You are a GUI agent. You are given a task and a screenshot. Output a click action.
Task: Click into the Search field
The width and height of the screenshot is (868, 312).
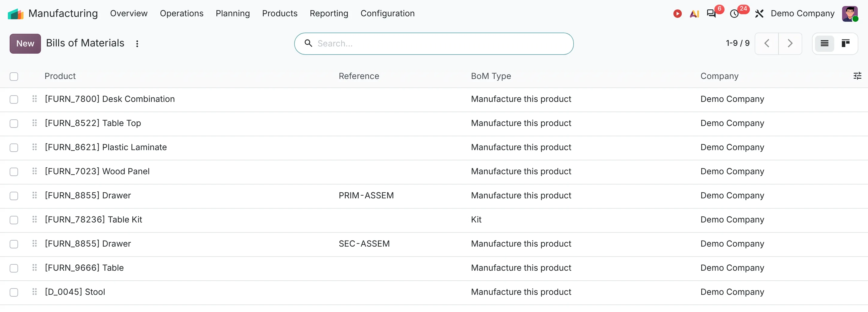click(x=433, y=43)
